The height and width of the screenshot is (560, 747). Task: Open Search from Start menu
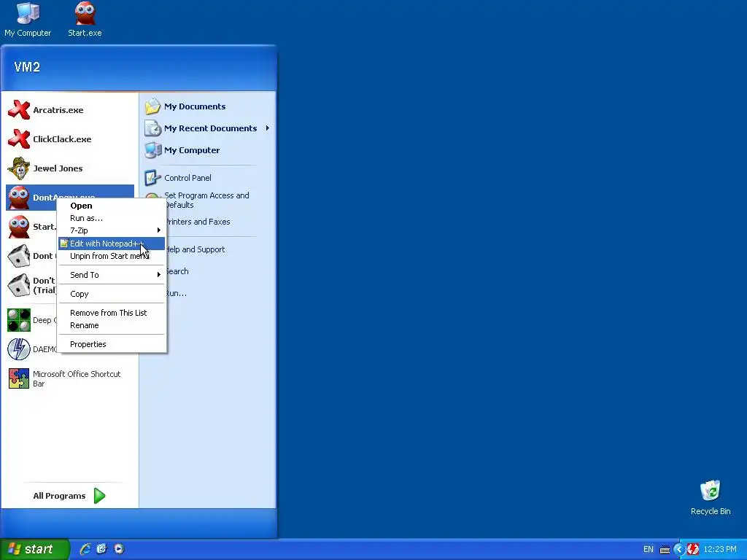tap(177, 271)
